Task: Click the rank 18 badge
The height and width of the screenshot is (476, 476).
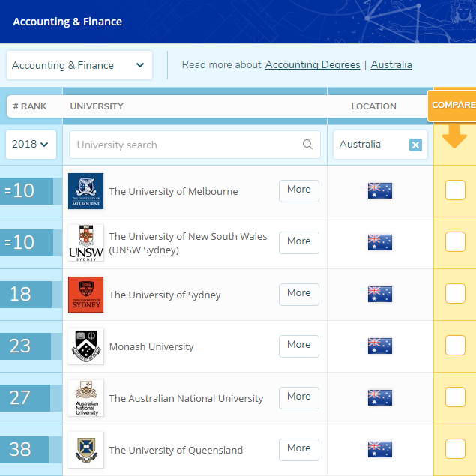Action: (26, 294)
